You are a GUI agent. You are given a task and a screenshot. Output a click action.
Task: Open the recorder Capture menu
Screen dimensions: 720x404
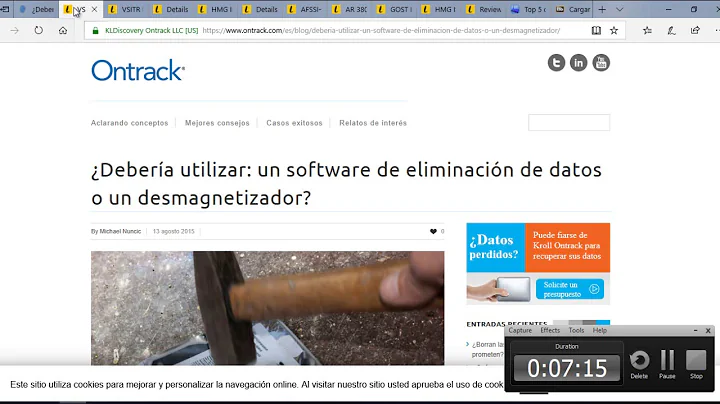pyautogui.click(x=520, y=330)
